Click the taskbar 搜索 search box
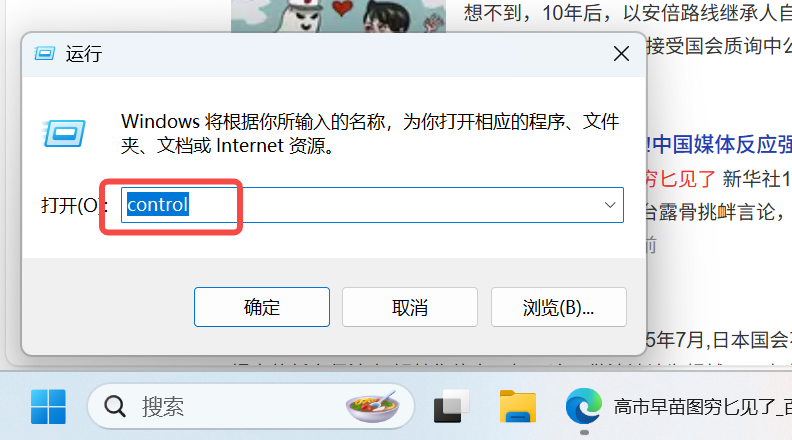 [251, 406]
